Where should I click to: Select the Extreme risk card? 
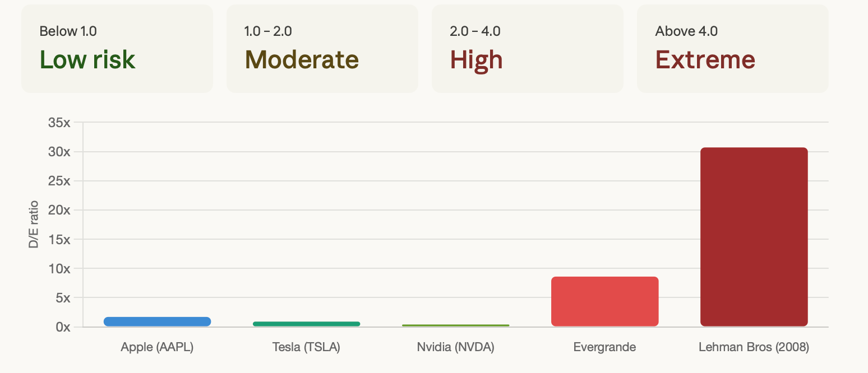pyautogui.click(x=733, y=49)
